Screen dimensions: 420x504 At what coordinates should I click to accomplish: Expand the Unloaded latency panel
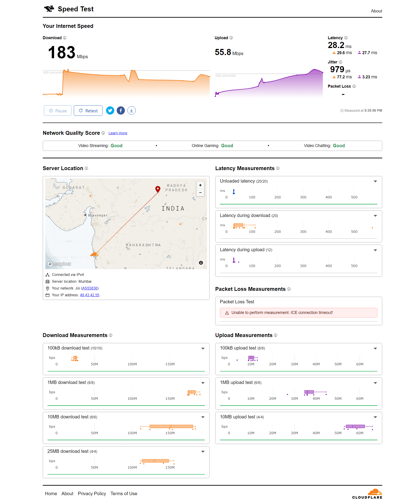375,181
